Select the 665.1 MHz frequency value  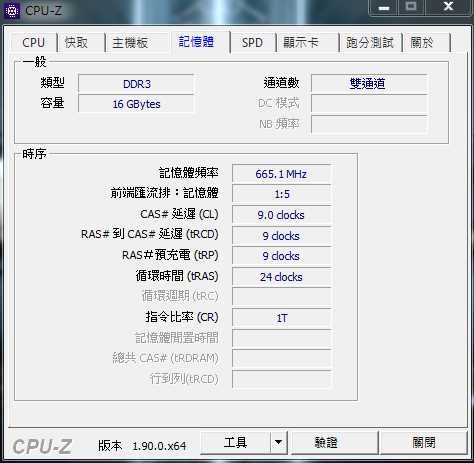[282, 174]
